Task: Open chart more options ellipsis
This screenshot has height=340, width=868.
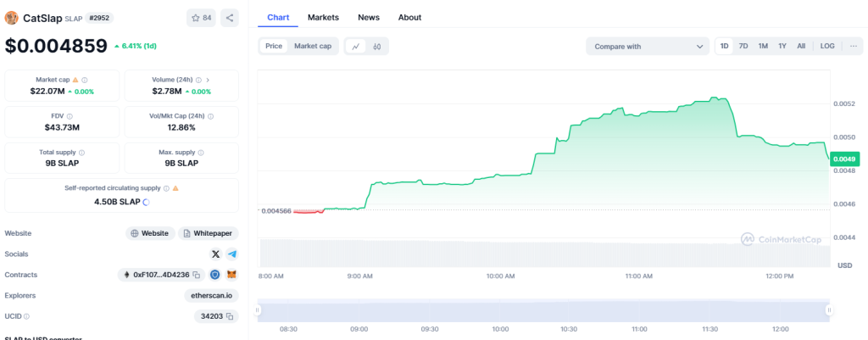Action: pos(853,46)
